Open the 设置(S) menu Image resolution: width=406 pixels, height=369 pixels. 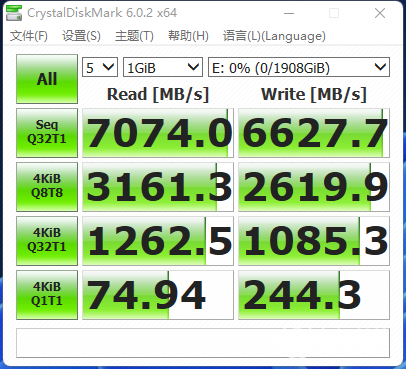click(x=81, y=36)
